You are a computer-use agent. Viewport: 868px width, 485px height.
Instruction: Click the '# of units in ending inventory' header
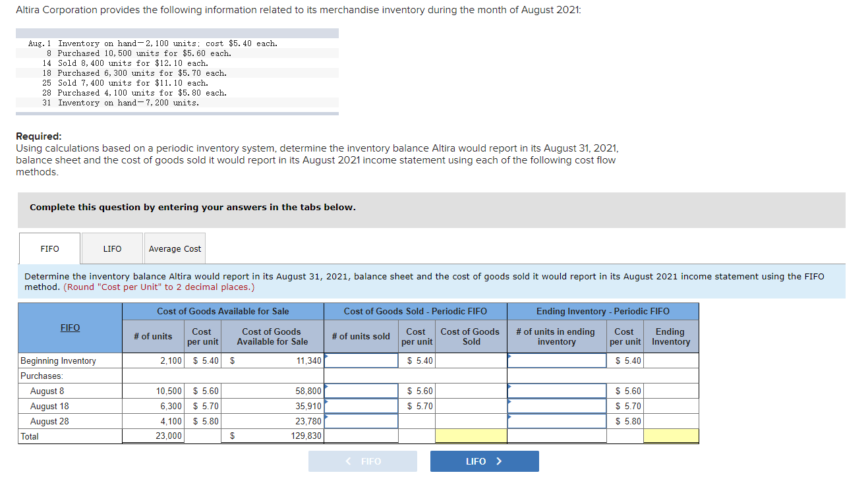click(x=556, y=337)
